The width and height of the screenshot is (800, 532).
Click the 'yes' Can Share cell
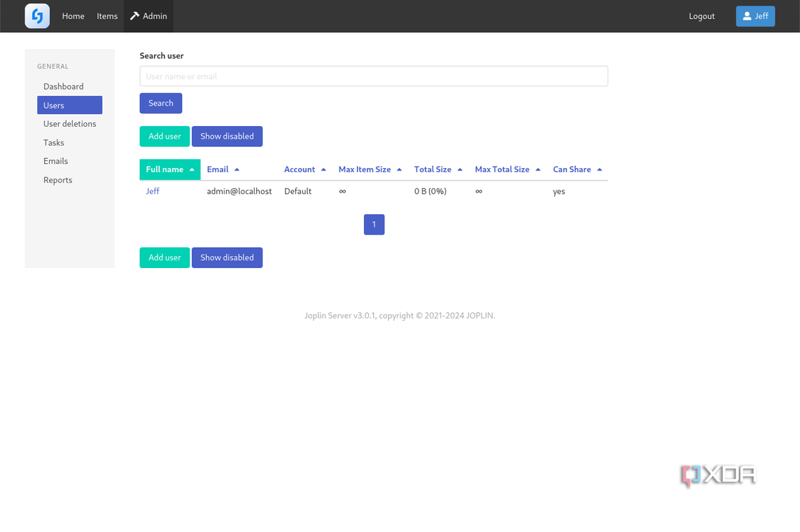pyautogui.click(x=559, y=192)
